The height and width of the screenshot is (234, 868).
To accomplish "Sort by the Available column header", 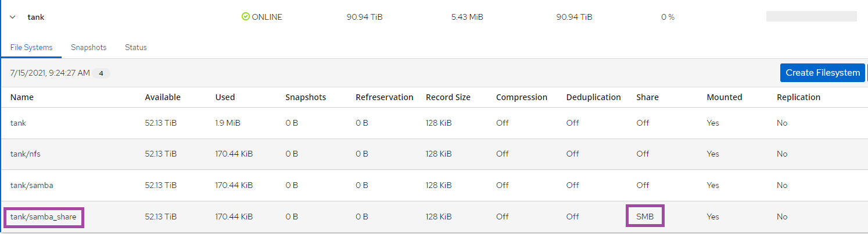I will coord(163,97).
